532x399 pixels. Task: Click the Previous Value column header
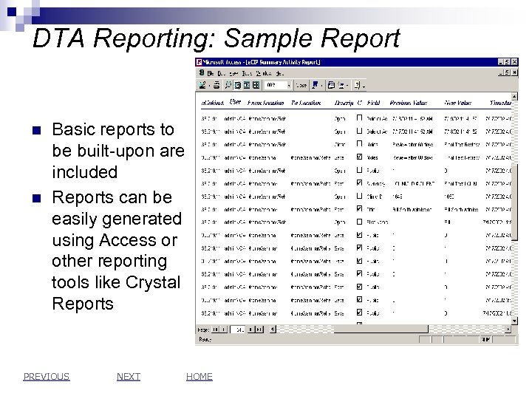point(408,103)
